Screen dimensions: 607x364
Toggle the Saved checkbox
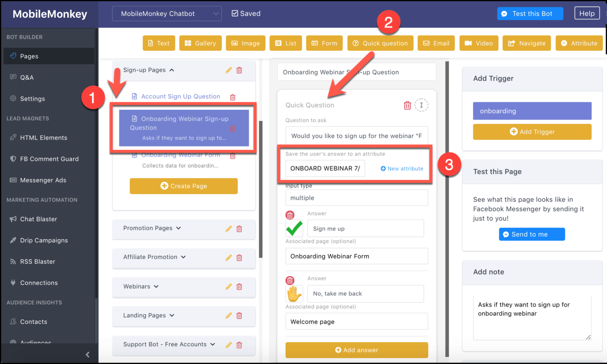pos(235,13)
